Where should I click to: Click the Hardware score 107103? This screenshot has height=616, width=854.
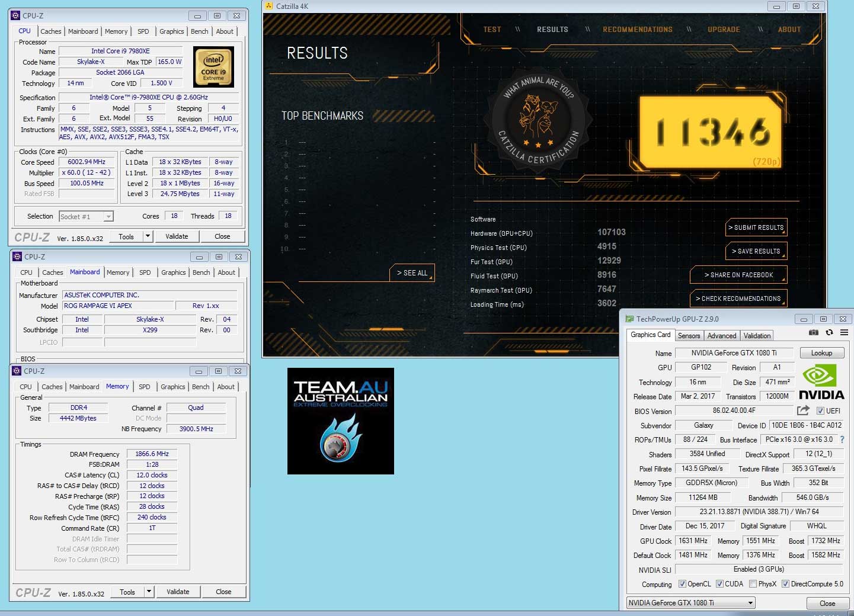click(x=612, y=233)
